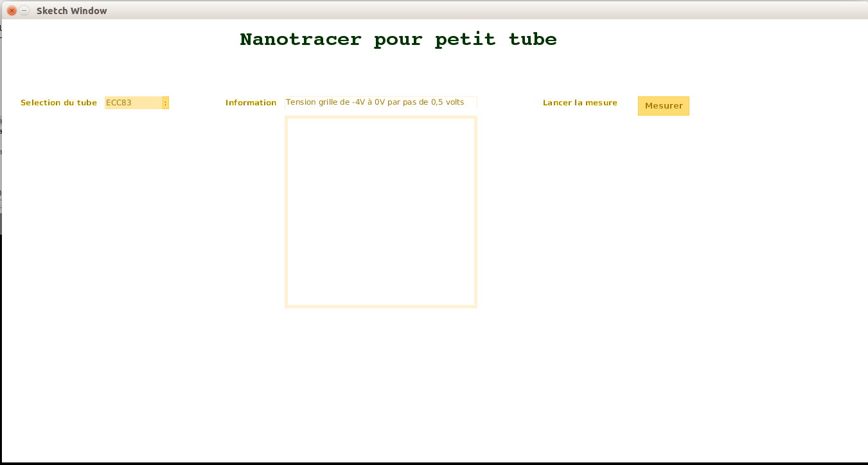The height and width of the screenshot is (465, 868).
Task: Open the ECC83 tube selection dropdown
Action: pyautogui.click(x=136, y=103)
